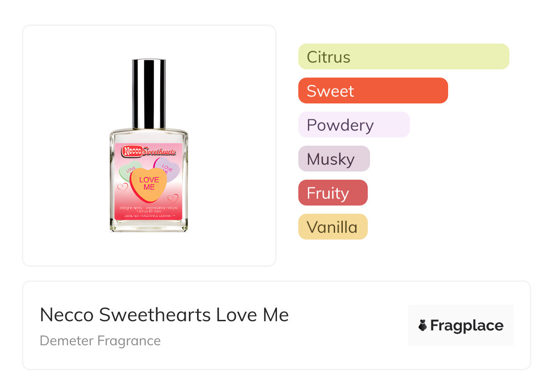Click the purple candy heart on label
The image size is (553, 392).
click(x=169, y=168)
